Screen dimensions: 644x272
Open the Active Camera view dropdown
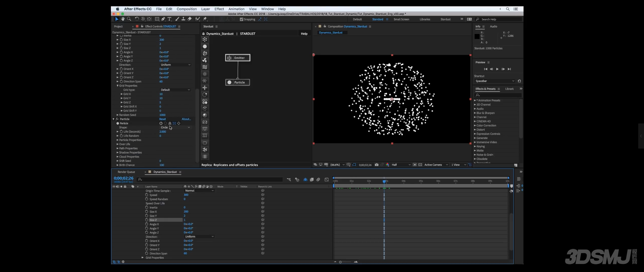pos(436,165)
